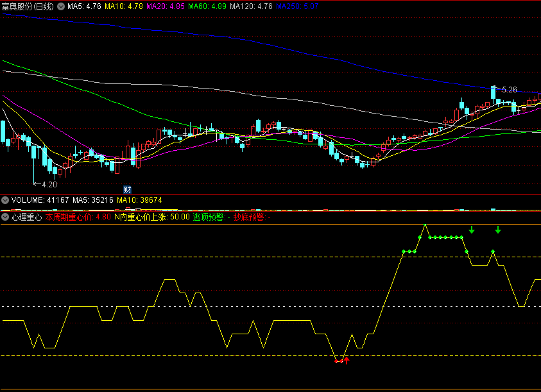Select the MA60: 4.89 legend label
Image resolution: width=541 pixels, height=392 pixels.
click(207, 6)
